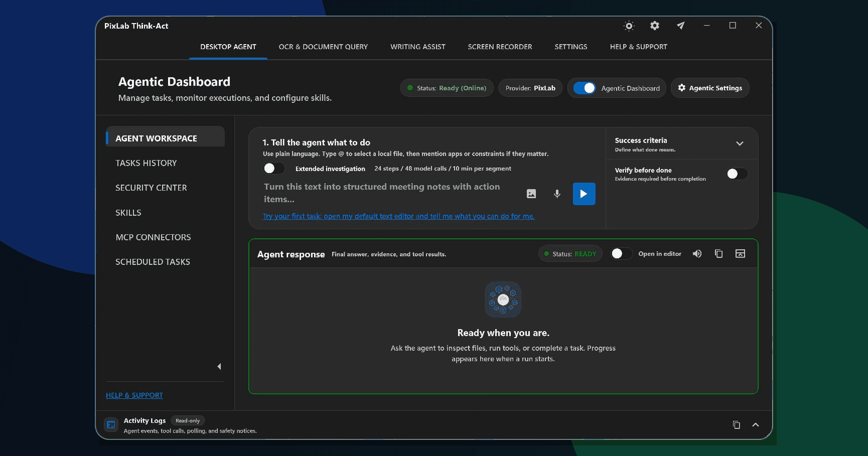Click 'Evidence required before completion' text
Image resolution: width=868 pixels, height=456 pixels.
660,179
